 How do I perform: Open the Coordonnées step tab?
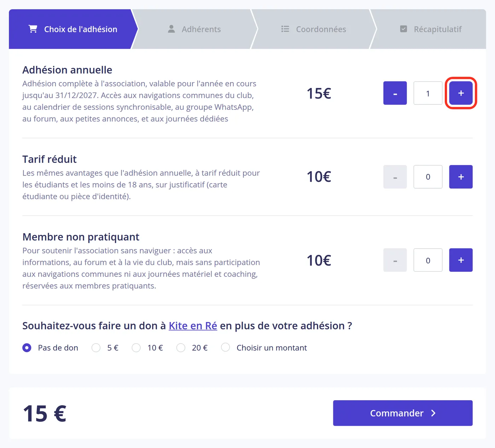tap(314, 29)
